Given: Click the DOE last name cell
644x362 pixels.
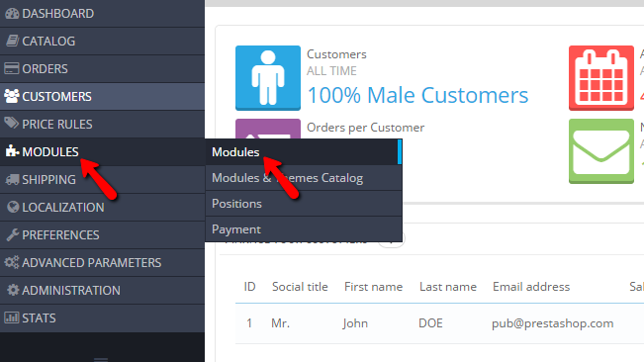Looking at the screenshot, I should point(430,323).
